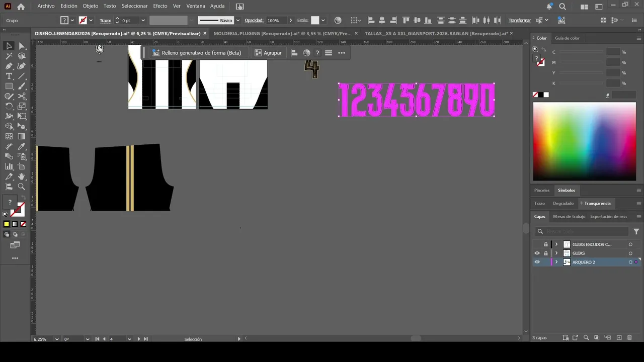Select the Rectangle tool
Screen dimensions: 644x362
tap(9, 86)
